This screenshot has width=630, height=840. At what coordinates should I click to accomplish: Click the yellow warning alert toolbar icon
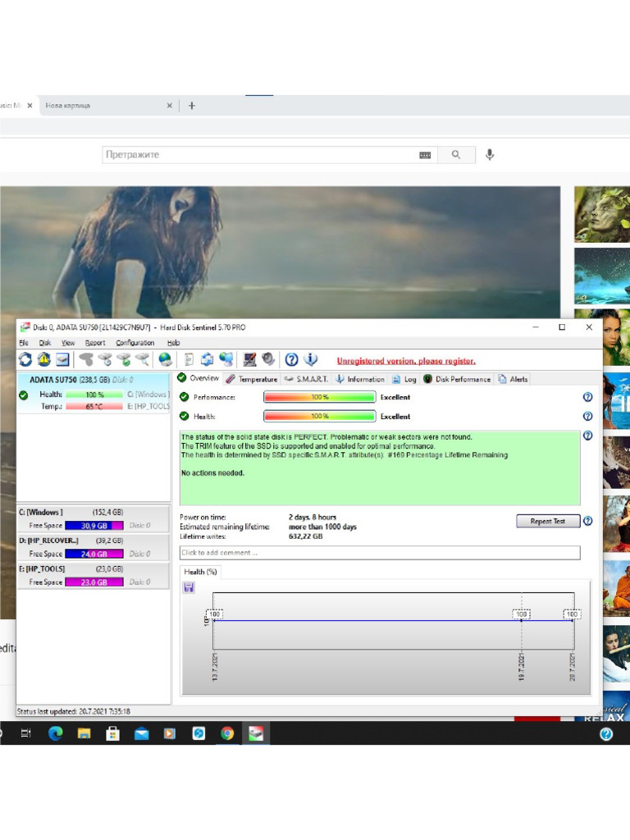click(x=43, y=359)
